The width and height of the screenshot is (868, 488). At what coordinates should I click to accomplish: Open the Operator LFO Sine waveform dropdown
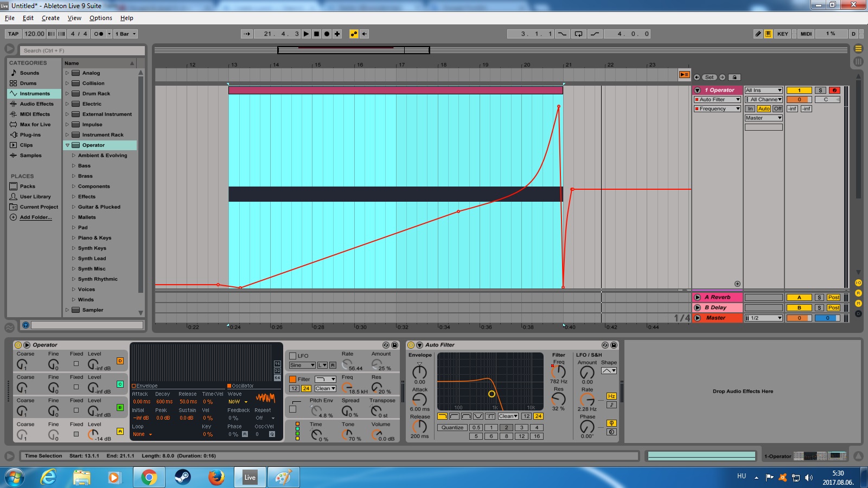point(302,365)
